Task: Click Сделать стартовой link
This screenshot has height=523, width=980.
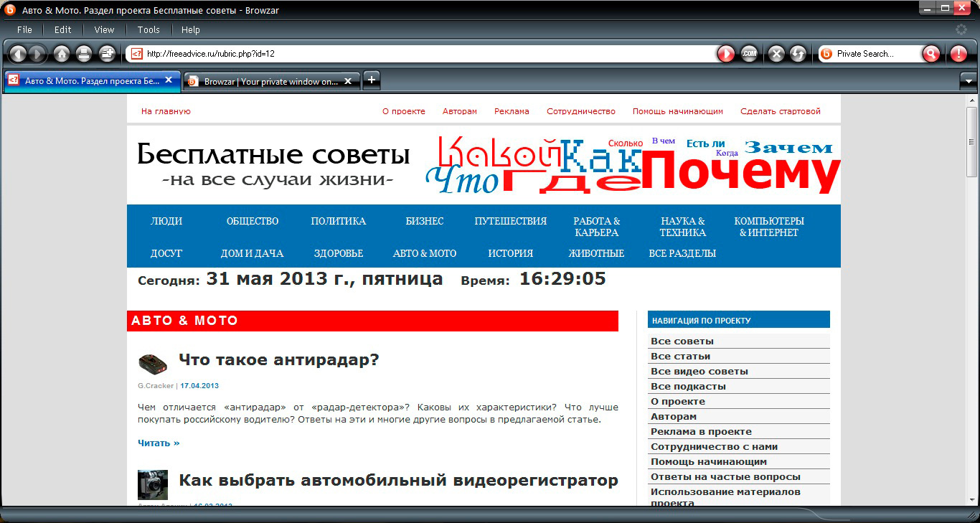Action: click(x=781, y=111)
